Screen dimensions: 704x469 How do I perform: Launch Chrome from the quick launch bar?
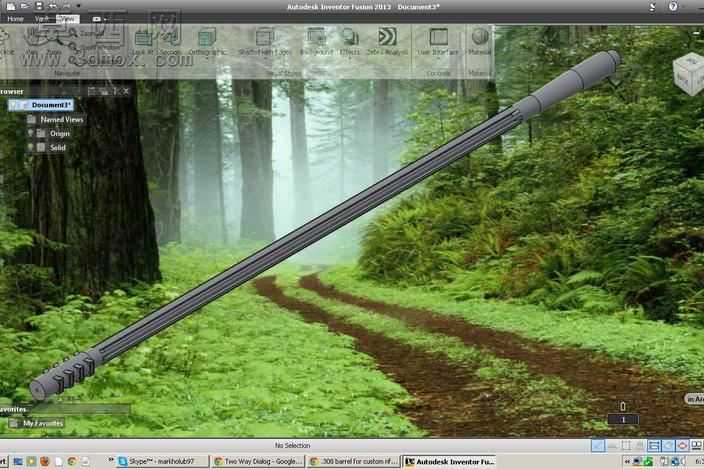72,461
